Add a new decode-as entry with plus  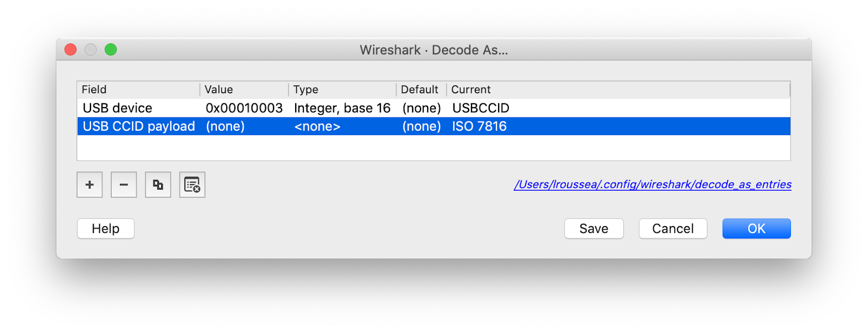tap(90, 185)
